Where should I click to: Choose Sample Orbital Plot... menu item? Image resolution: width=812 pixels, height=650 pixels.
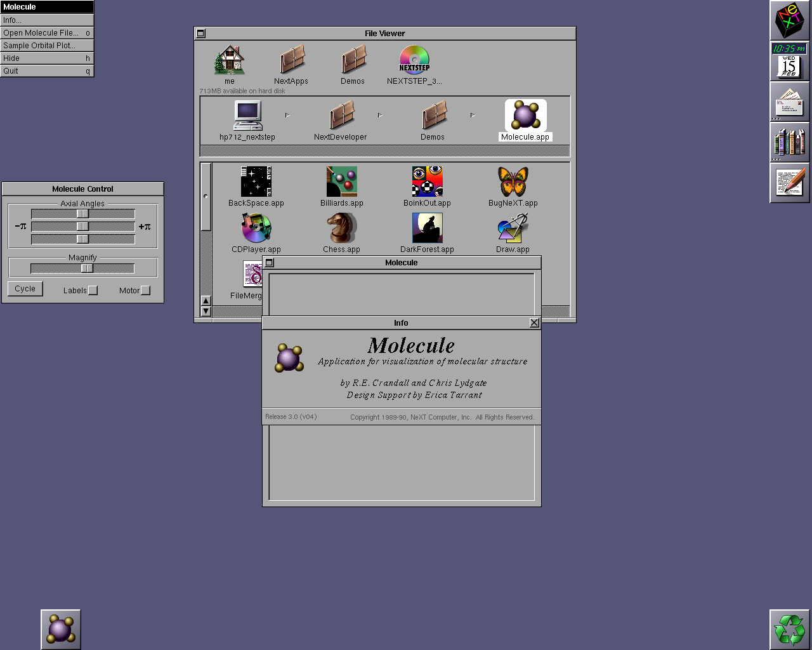pyautogui.click(x=47, y=46)
